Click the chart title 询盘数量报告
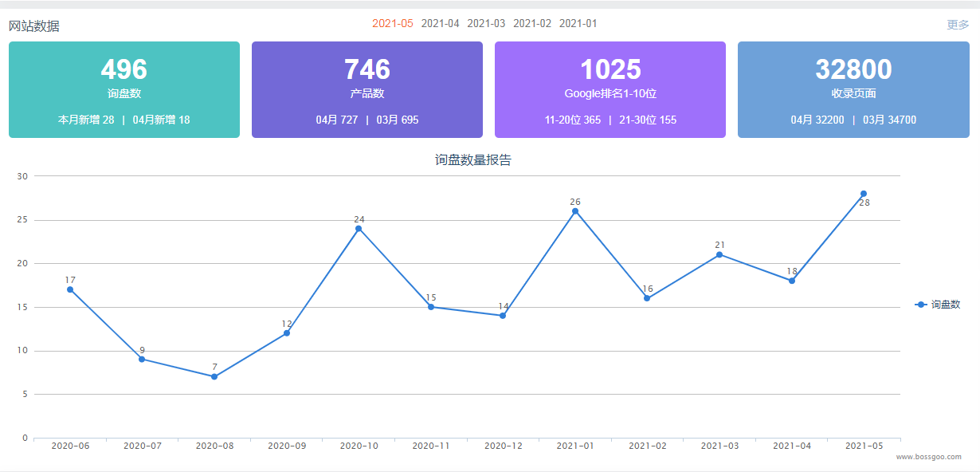Viewport: 980px width, 472px height. pyautogui.click(x=473, y=160)
